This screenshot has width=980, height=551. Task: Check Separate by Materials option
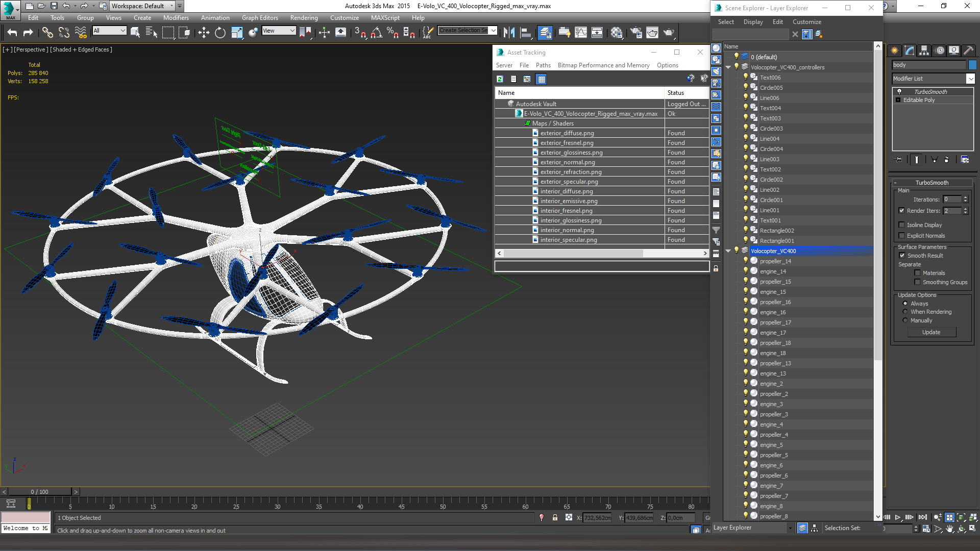coord(918,273)
